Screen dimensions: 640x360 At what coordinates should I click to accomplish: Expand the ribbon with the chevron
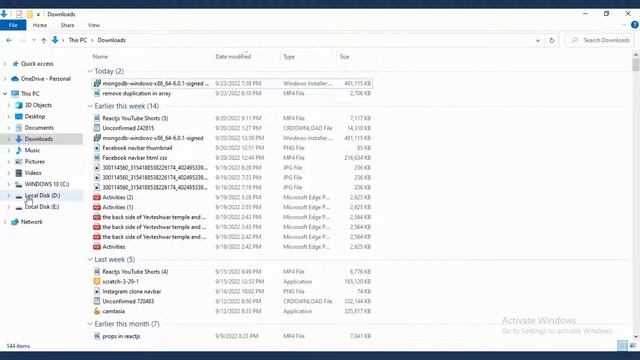tap(624, 25)
